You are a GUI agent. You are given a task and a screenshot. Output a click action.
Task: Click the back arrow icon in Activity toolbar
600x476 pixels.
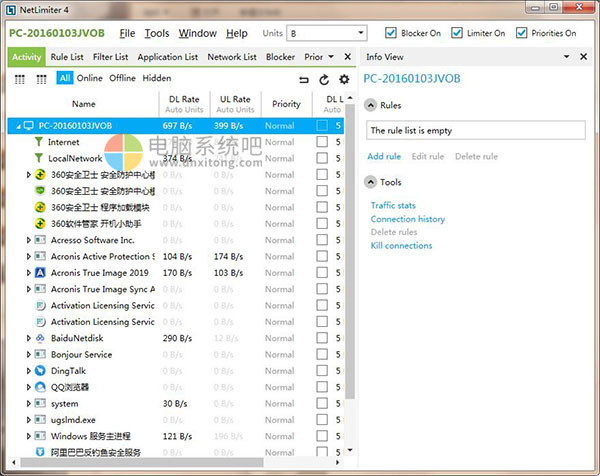tap(304, 80)
